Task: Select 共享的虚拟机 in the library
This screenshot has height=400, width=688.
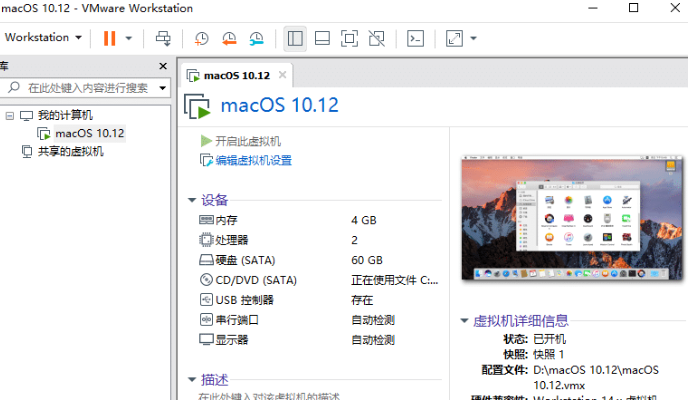Action: click(x=70, y=151)
